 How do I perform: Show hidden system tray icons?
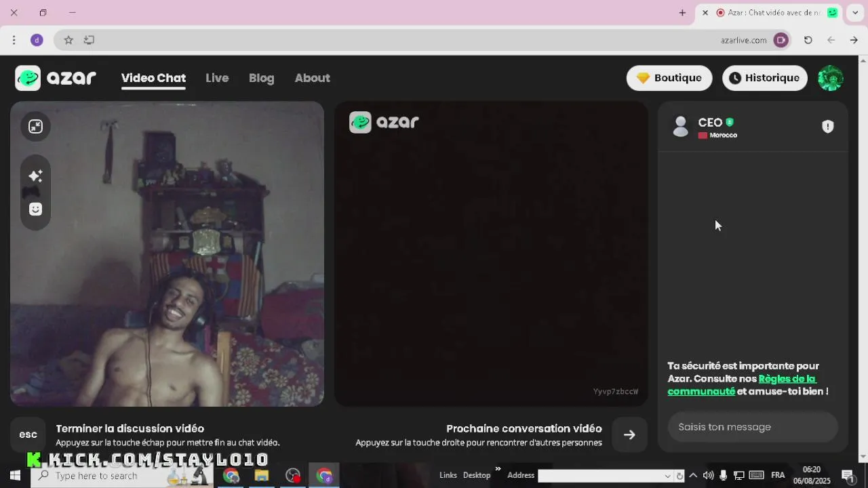pos(693,475)
